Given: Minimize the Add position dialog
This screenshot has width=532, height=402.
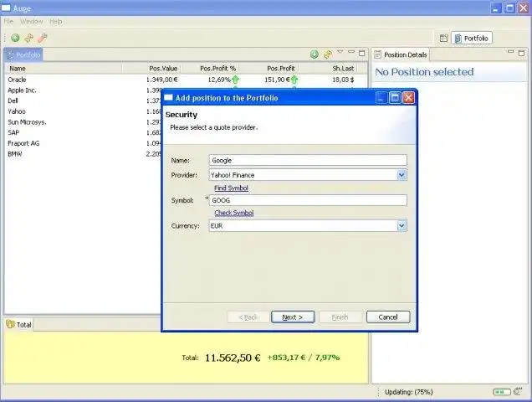Looking at the screenshot, I should click(x=381, y=98).
